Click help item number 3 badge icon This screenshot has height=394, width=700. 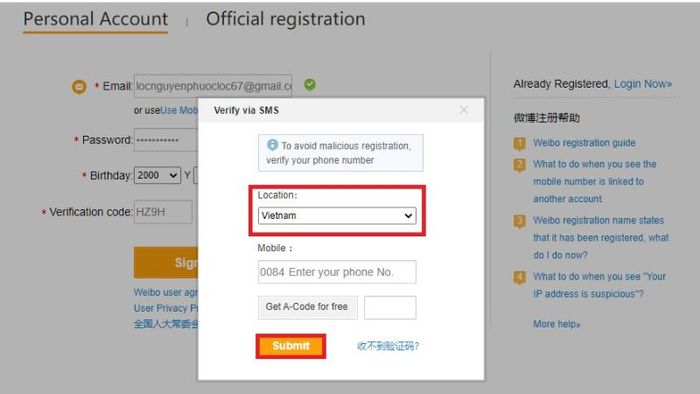click(x=519, y=221)
